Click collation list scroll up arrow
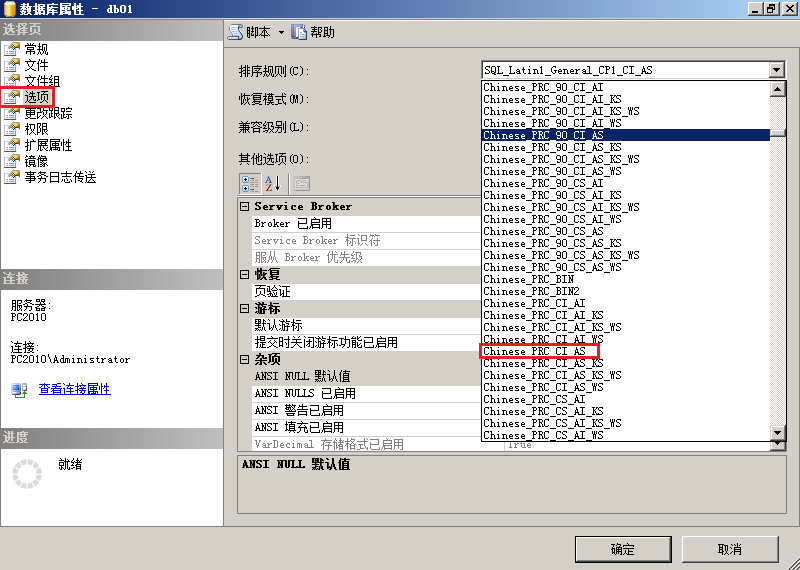Image resolution: width=800 pixels, height=570 pixels. (777, 89)
